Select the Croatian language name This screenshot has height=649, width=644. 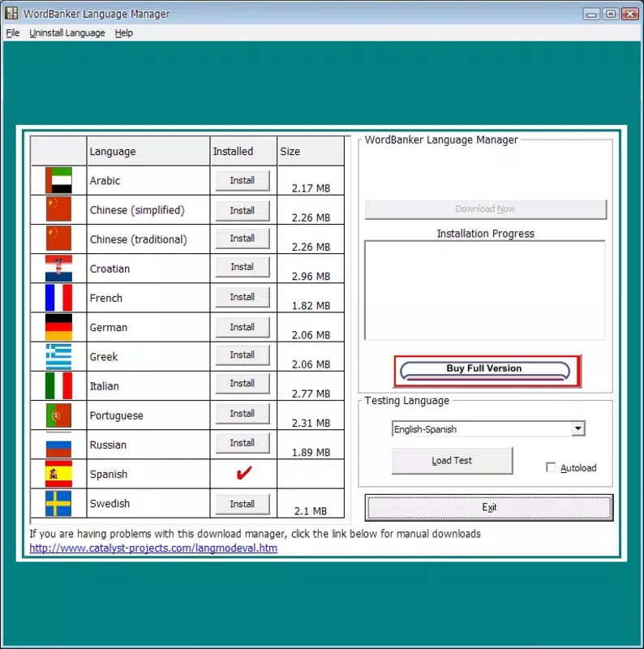tap(109, 269)
